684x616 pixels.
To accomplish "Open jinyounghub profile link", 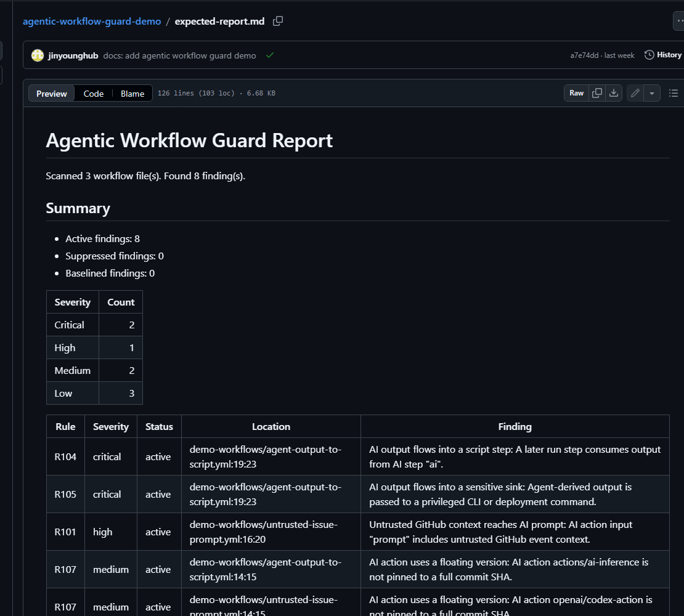I will coord(73,56).
